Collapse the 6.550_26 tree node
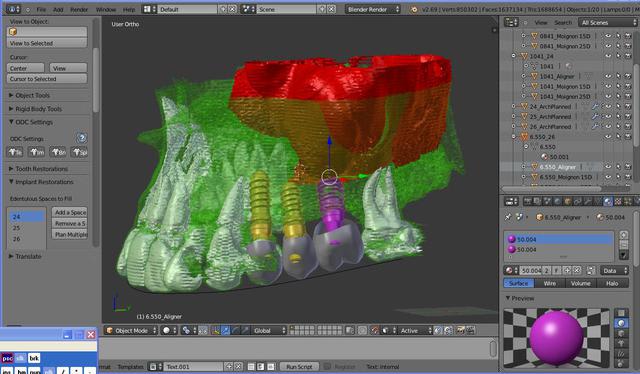Image resolution: width=640 pixels, height=374 pixels. coord(514,137)
